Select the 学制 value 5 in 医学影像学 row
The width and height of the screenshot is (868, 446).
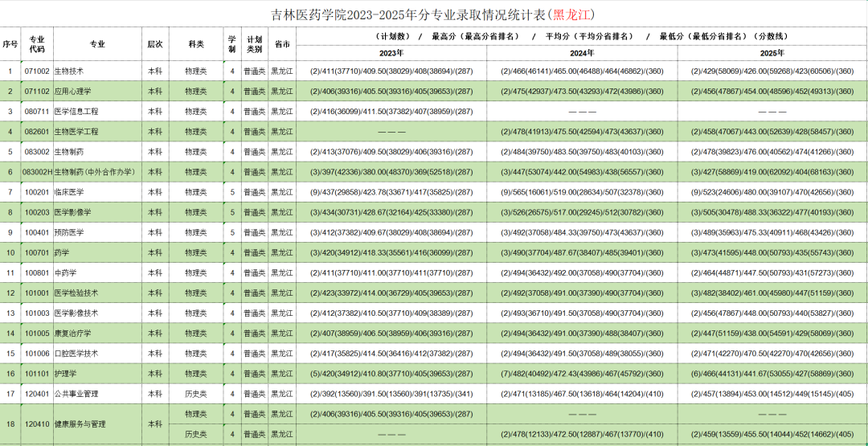pos(232,212)
